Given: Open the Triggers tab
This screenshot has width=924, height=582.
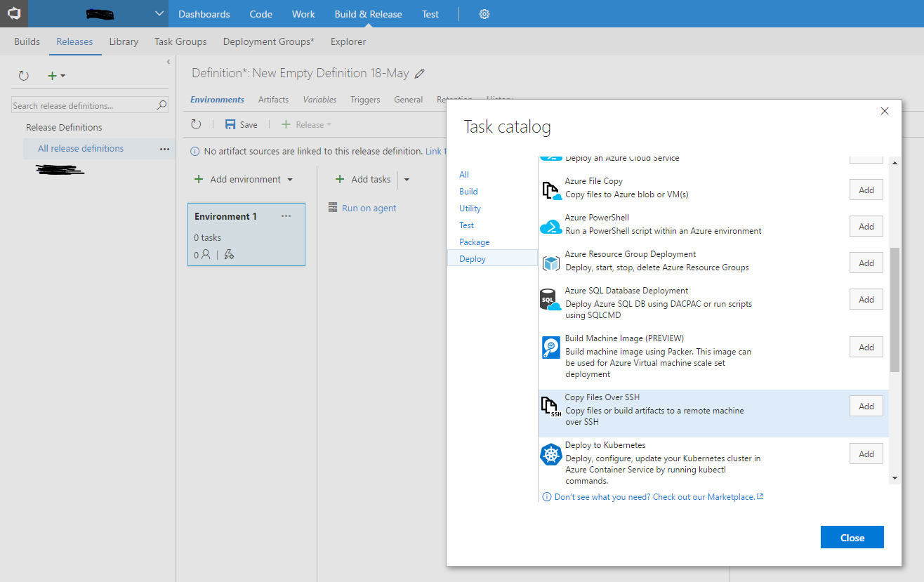Looking at the screenshot, I should click(x=365, y=100).
